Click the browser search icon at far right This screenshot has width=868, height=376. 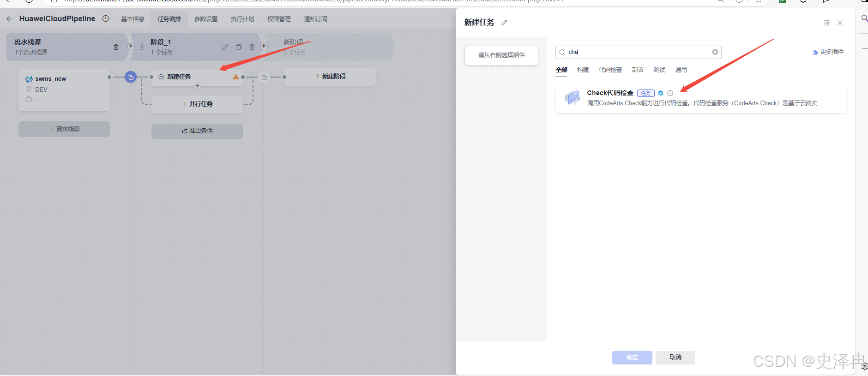tap(864, 18)
